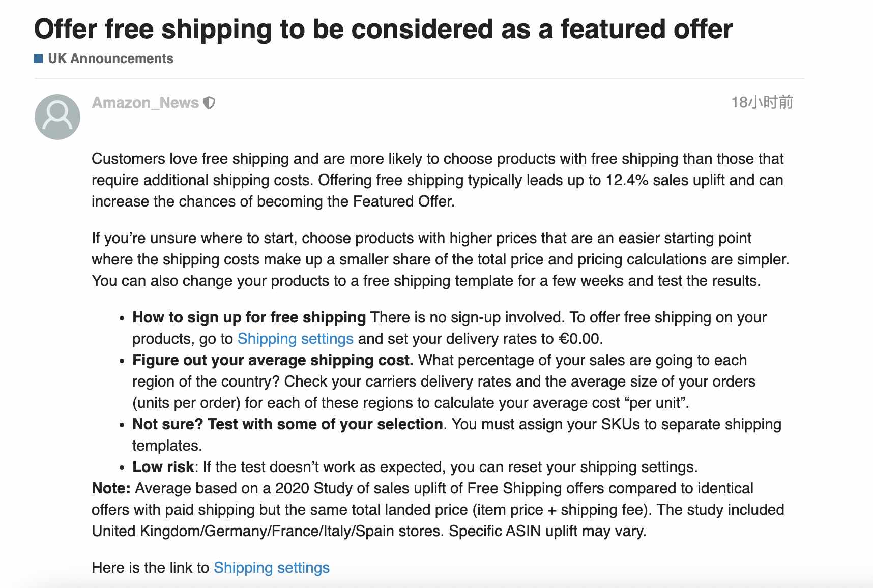Click 'Figure out your average shipping cost' text
The image size is (873, 588).
coord(273,360)
